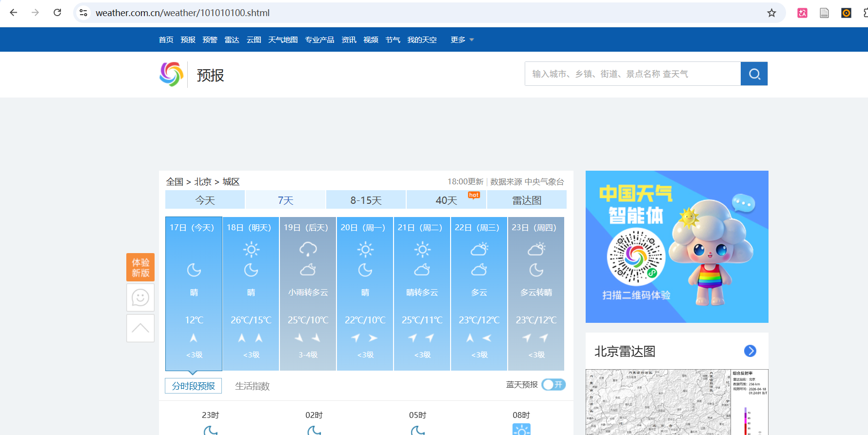Screen dimensions: 868x435
Task: Open 天气地图 from the top navigation
Action: tap(283, 40)
